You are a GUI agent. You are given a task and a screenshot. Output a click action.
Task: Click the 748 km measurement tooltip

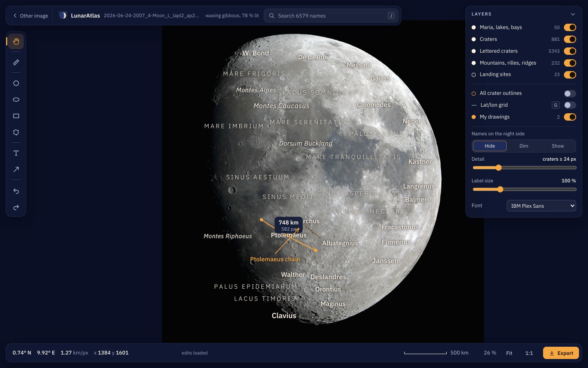(288, 225)
